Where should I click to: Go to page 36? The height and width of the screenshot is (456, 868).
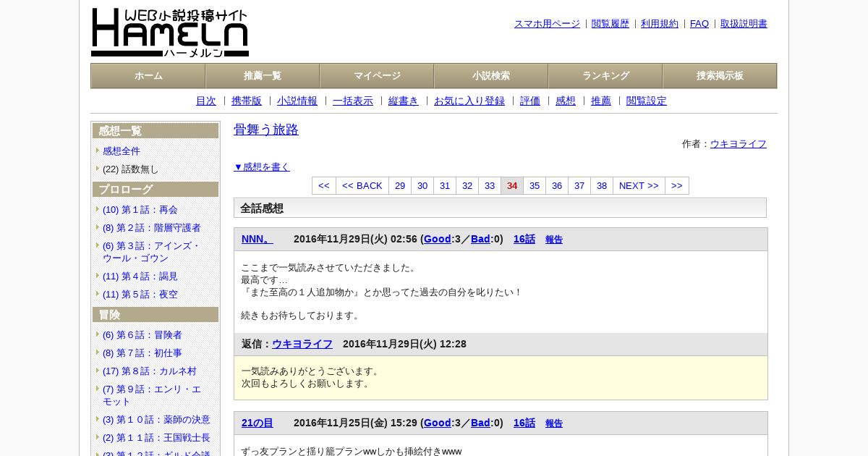pyautogui.click(x=557, y=185)
